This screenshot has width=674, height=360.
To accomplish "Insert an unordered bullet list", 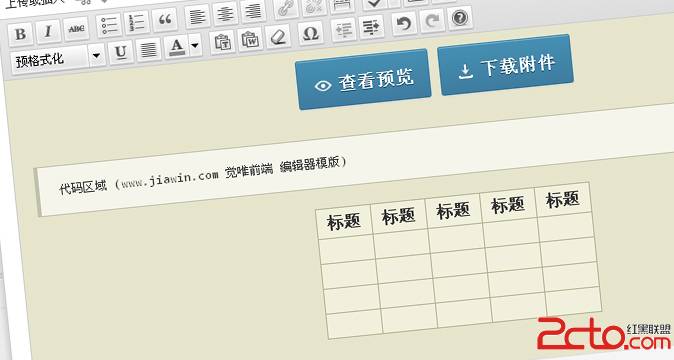I will 109,25.
